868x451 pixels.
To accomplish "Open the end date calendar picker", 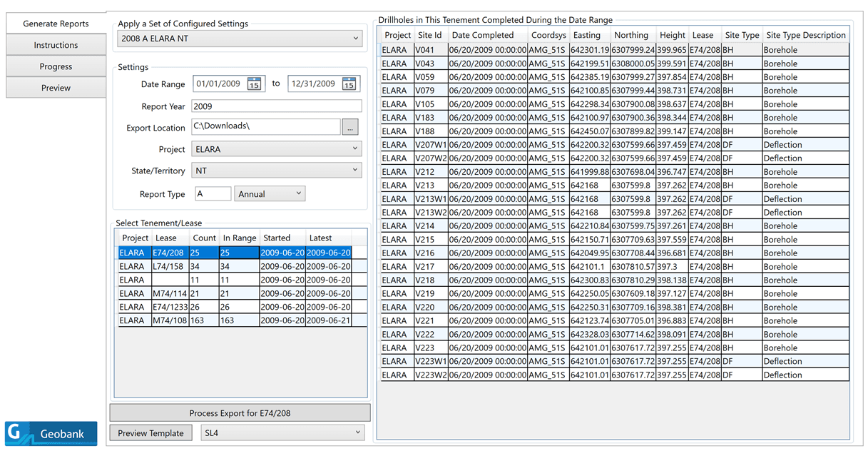I will point(348,84).
